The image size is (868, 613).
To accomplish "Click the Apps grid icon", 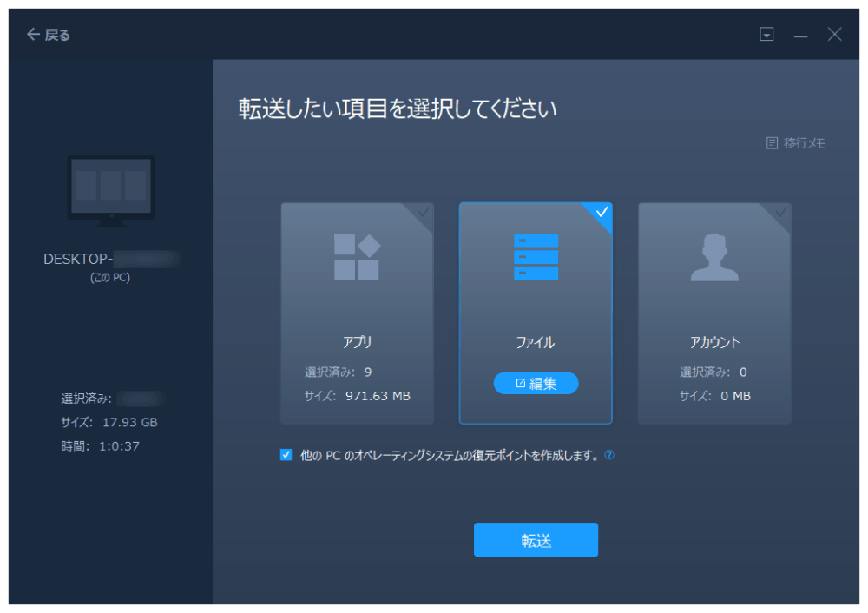I will pyautogui.click(x=357, y=257).
